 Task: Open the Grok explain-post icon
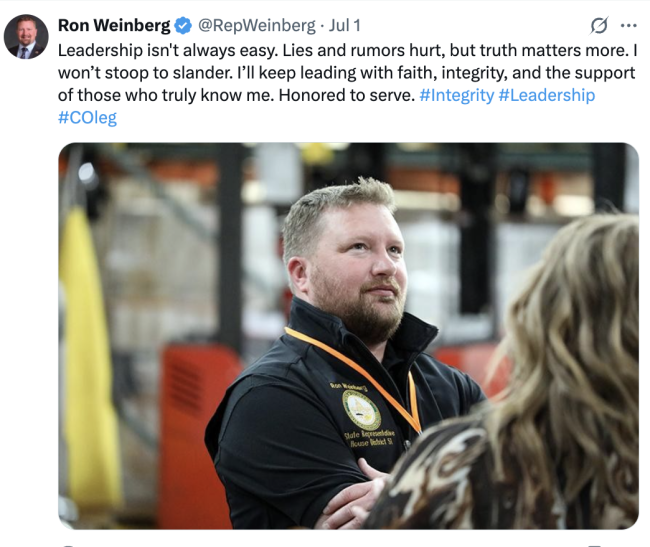[x=599, y=26]
